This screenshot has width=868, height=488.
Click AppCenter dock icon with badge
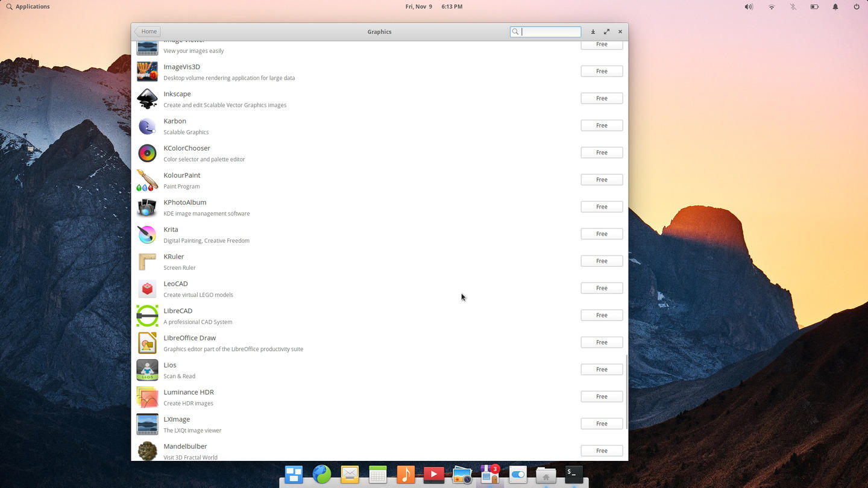[490, 474]
